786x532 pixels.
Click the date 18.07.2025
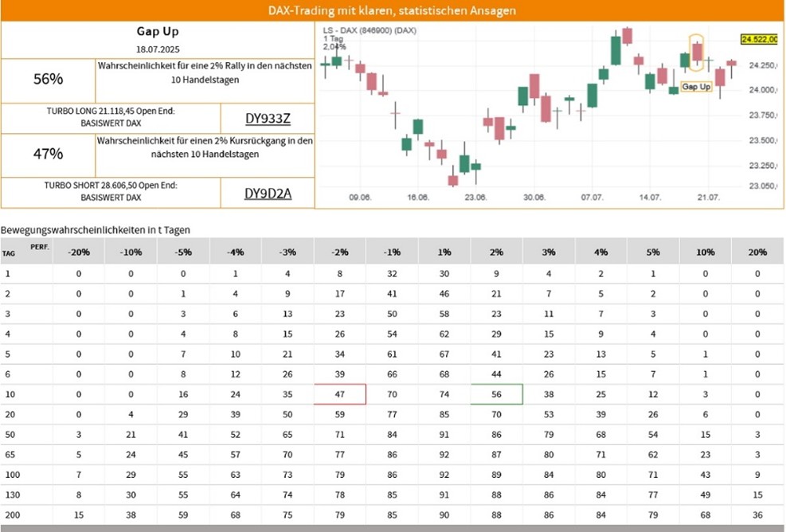click(x=158, y=49)
